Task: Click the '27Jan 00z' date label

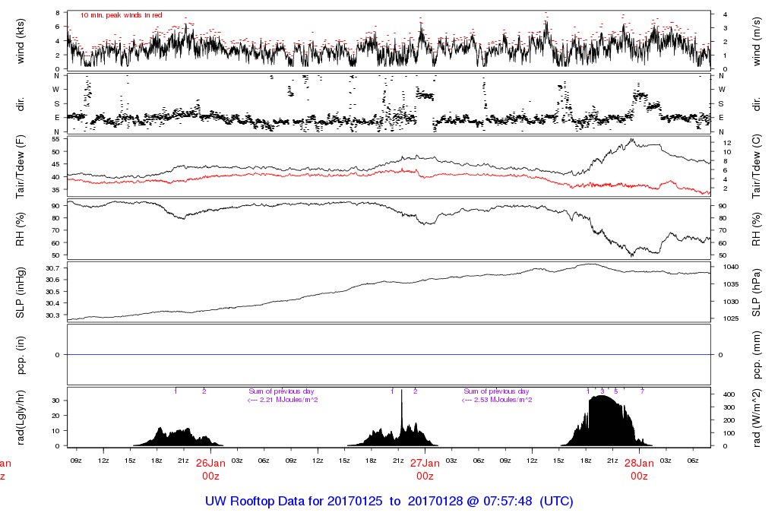Action: [425, 470]
